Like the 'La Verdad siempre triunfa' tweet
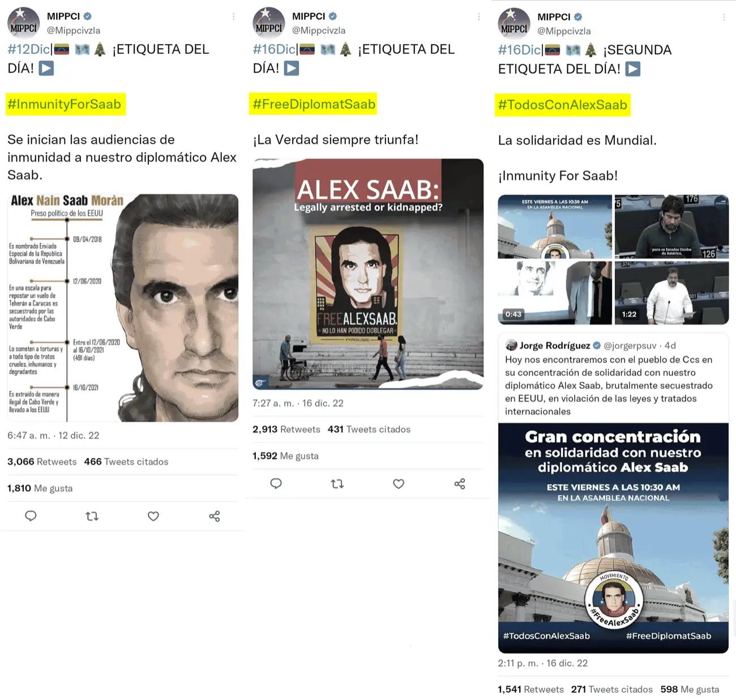Viewport: 736px width, 700px height. tap(399, 484)
